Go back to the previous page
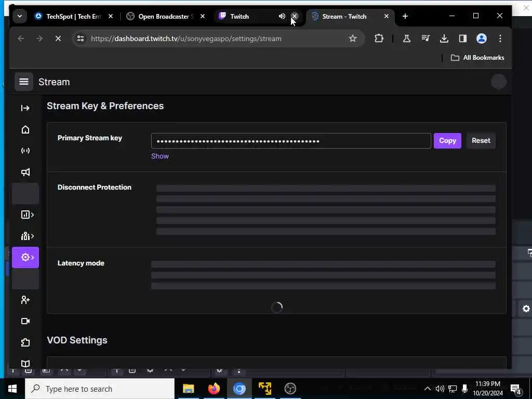The height and width of the screenshot is (399, 532). pos(21,38)
